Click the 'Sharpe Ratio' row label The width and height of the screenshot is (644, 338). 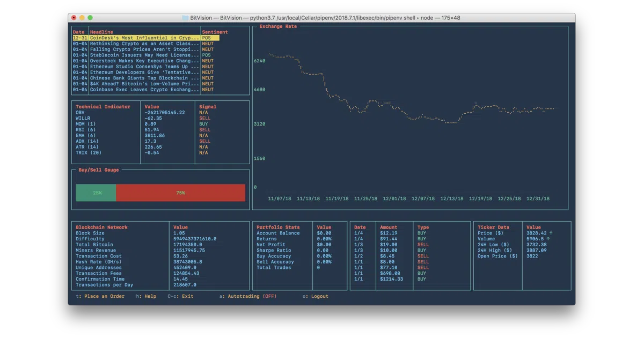(x=274, y=251)
